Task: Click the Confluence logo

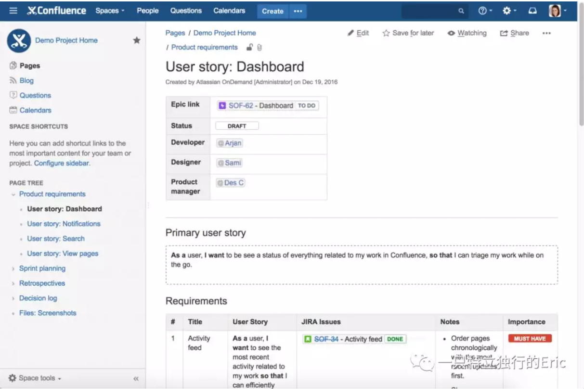Action: click(57, 11)
